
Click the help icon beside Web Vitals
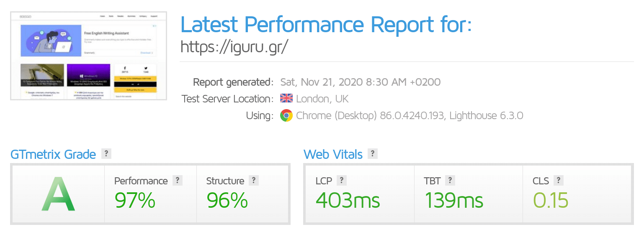[x=373, y=153]
